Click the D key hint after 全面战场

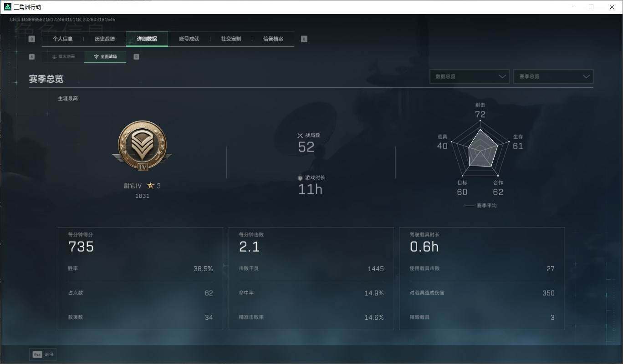136,57
